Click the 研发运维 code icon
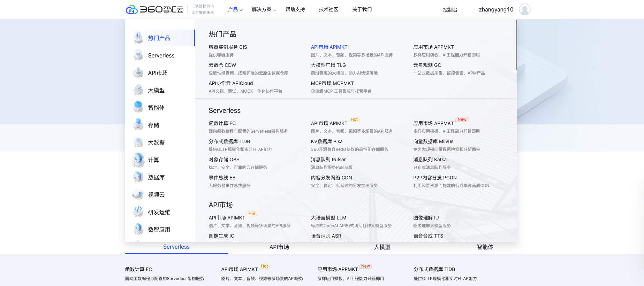Screen dimensions: 644x286 pyautogui.click(x=138, y=211)
